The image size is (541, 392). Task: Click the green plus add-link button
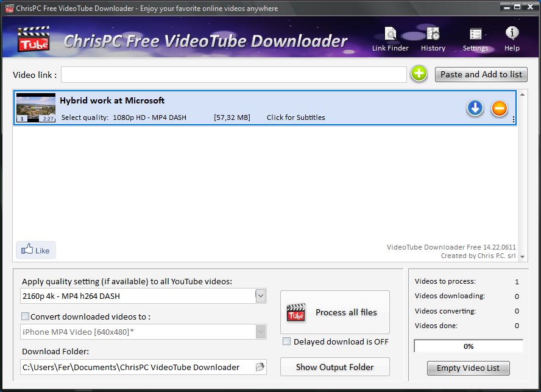tap(419, 74)
